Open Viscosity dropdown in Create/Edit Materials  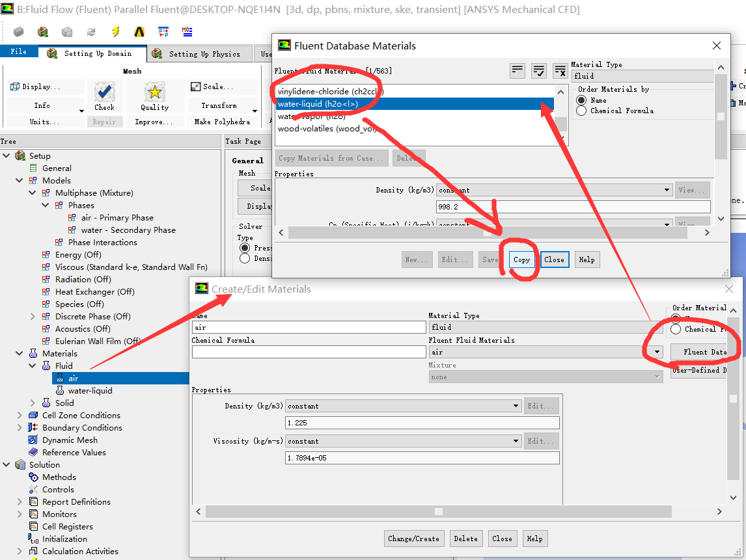(516, 441)
